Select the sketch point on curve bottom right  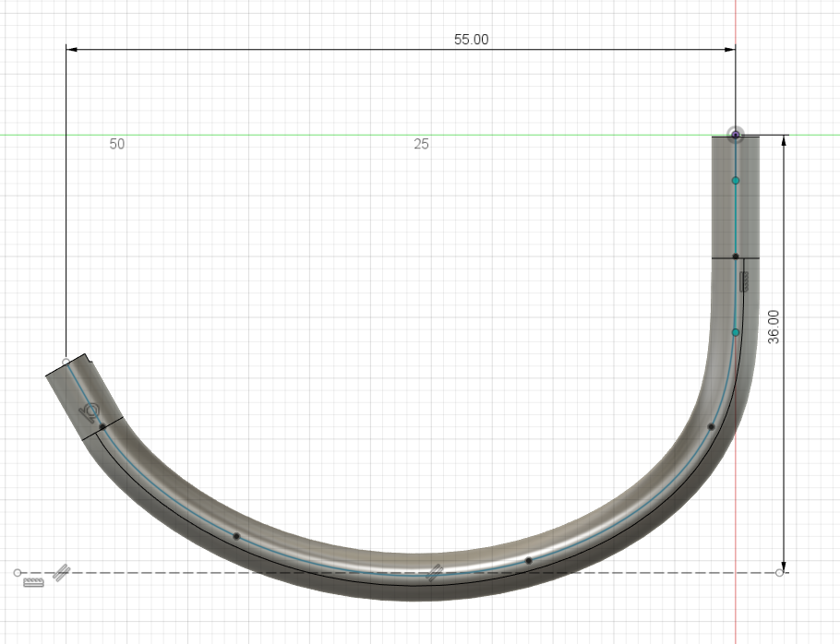click(528, 560)
